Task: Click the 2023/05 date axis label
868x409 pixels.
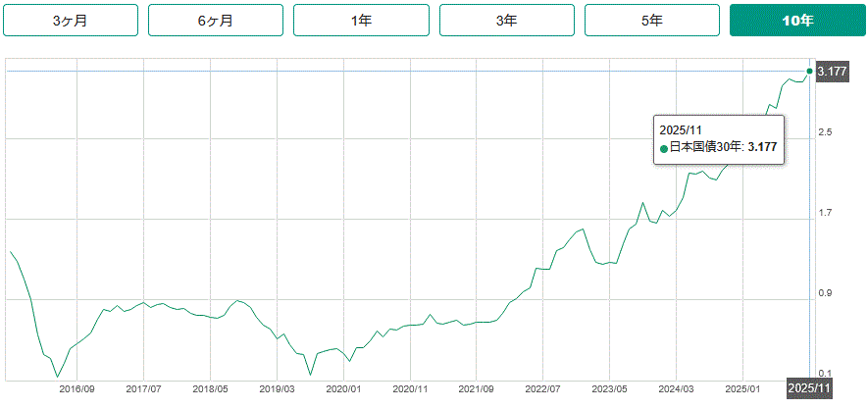Action: [x=609, y=388]
